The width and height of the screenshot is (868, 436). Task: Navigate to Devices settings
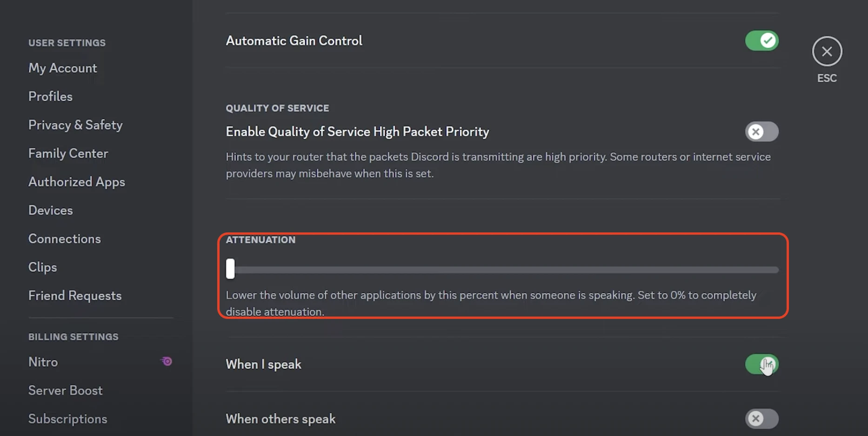tap(50, 211)
